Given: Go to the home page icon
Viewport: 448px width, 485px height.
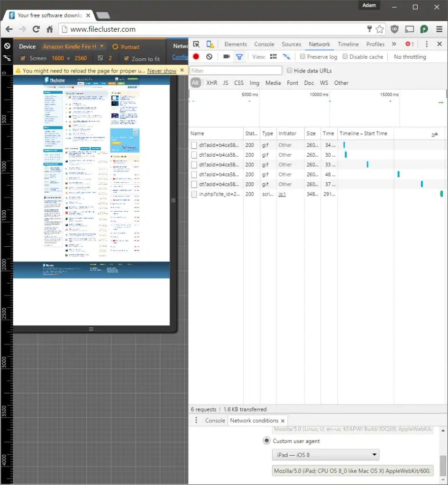Looking at the screenshot, I should click(49, 29).
